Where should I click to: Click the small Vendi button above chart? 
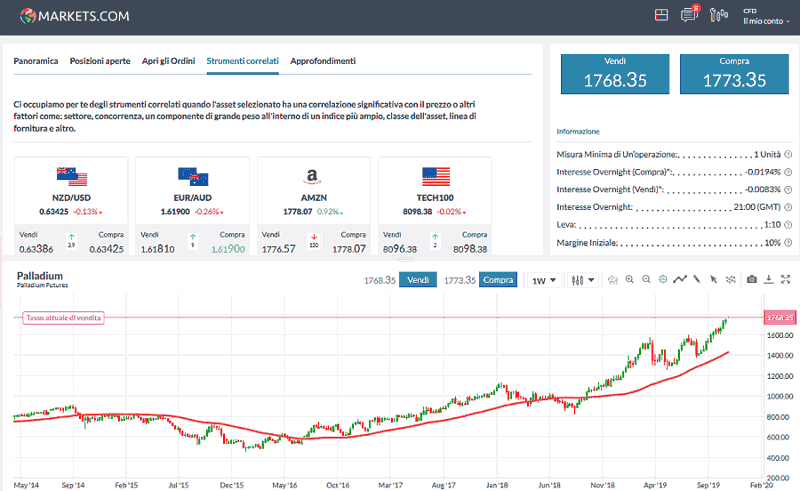click(x=418, y=280)
